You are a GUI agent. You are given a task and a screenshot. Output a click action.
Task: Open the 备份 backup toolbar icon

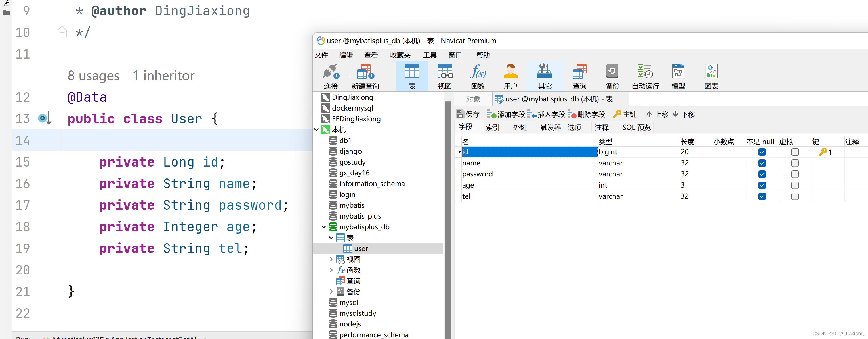pyautogui.click(x=612, y=76)
